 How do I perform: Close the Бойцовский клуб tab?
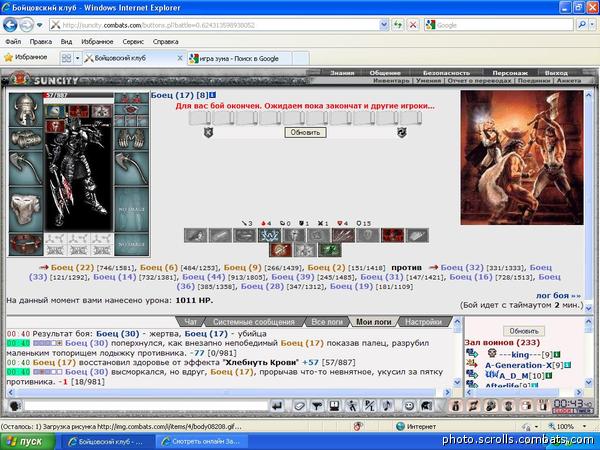click(179, 58)
